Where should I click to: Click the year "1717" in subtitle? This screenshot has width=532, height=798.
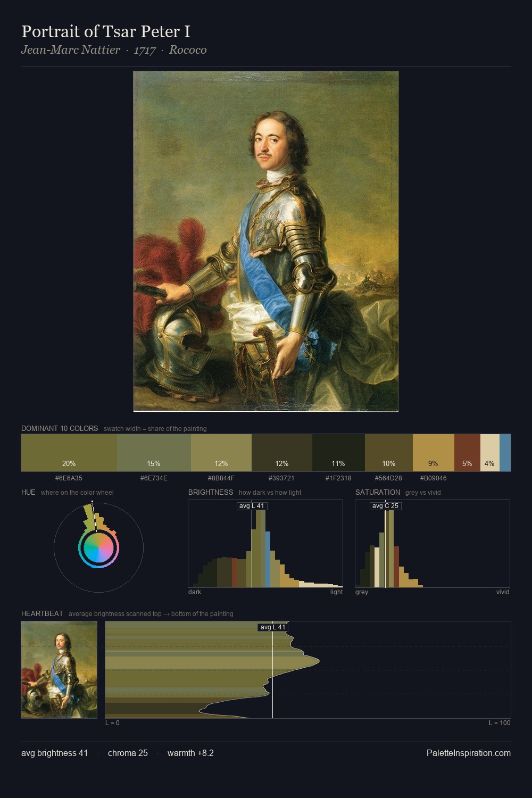pyautogui.click(x=145, y=50)
